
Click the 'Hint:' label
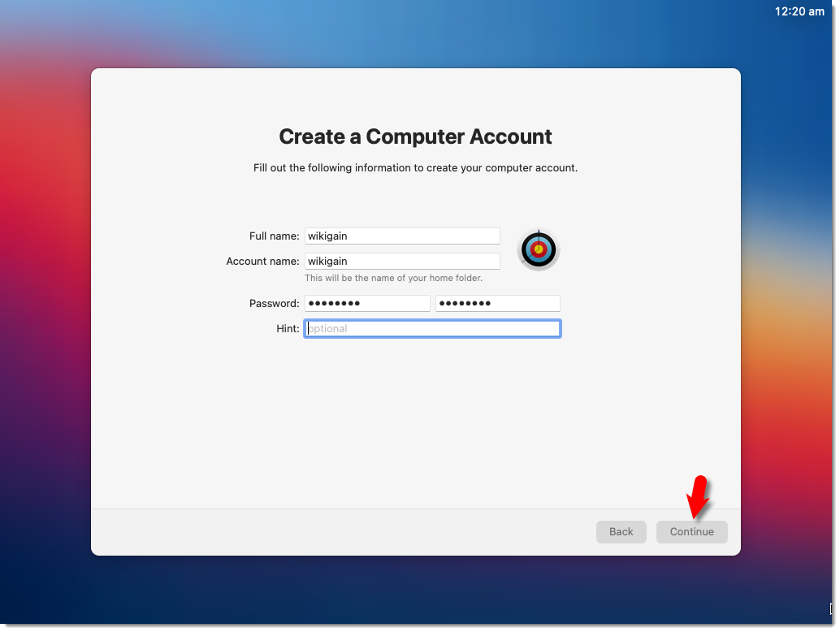click(x=288, y=329)
